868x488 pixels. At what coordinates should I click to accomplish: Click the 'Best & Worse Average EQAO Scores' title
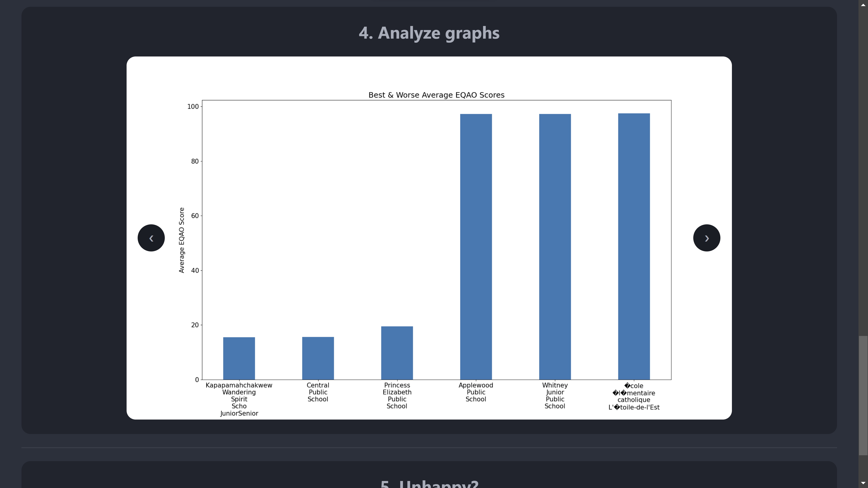click(436, 95)
